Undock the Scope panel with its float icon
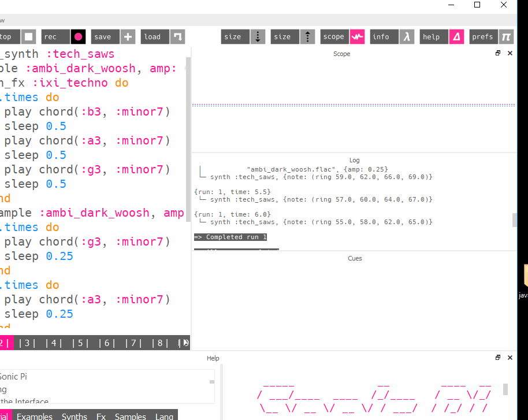The image size is (528, 420). pos(497,53)
